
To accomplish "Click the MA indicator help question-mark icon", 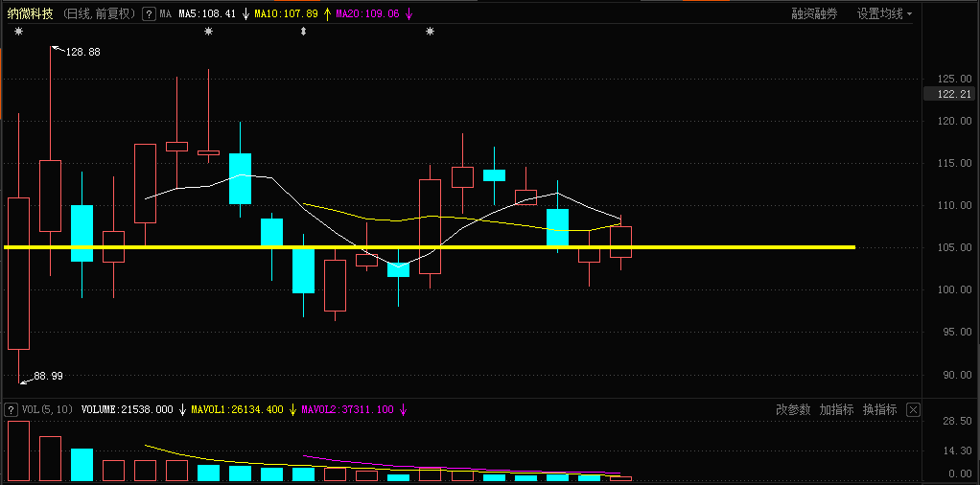I will [x=148, y=14].
